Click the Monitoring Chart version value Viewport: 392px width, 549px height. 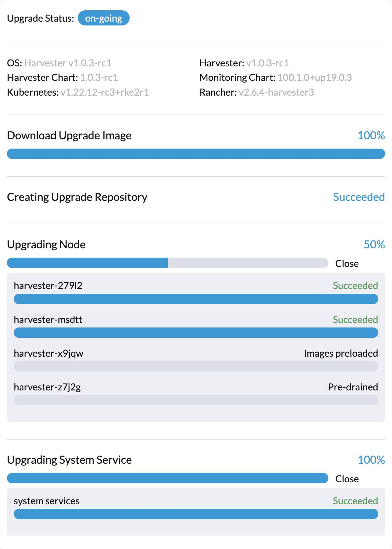[x=315, y=78]
